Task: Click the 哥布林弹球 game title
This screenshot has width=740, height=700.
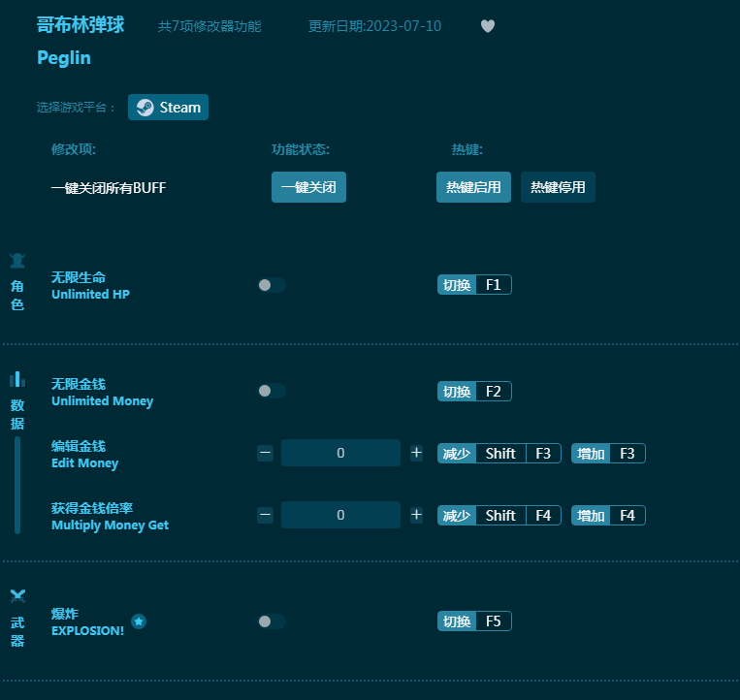Action: coord(80,24)
